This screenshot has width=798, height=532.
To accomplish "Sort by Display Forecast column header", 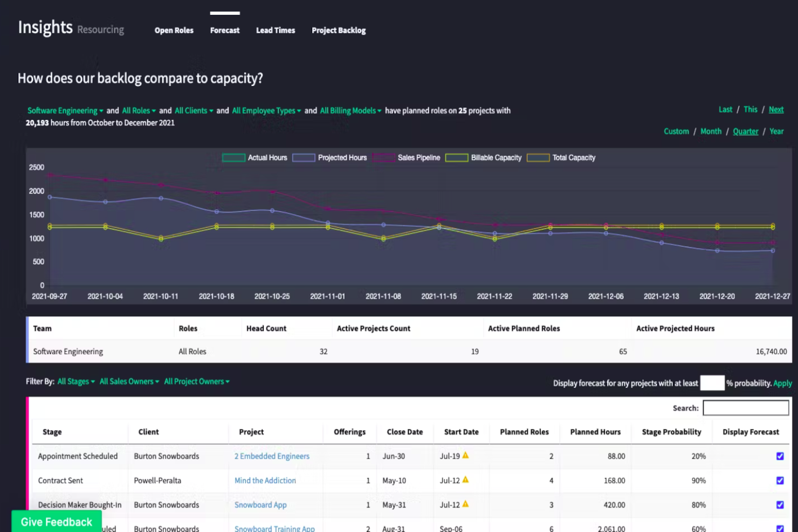I will (751, 432).
